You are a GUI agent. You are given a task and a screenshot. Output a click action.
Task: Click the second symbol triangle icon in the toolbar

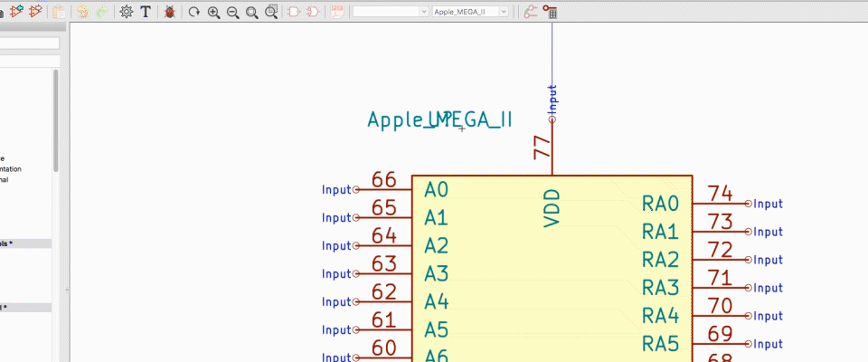click(36, 11)
